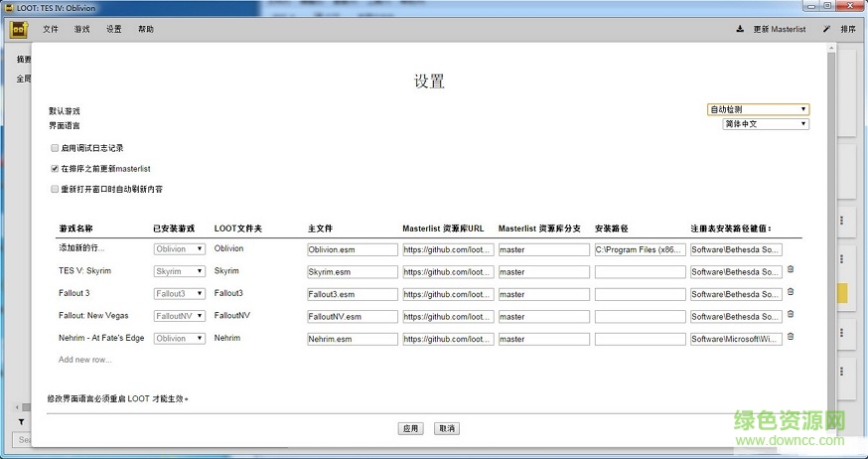
Task: Open the default game dropdown (自动检测)
Action: [758, 109]
